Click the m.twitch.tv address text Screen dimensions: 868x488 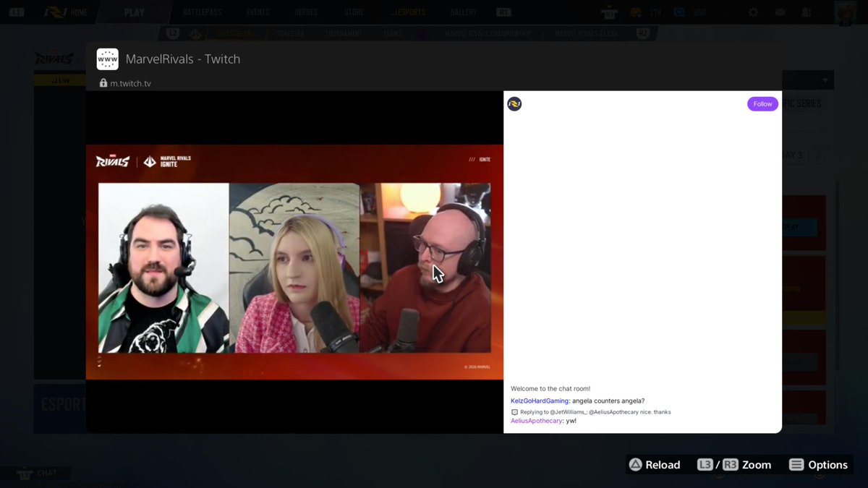(x=131, y=83)
